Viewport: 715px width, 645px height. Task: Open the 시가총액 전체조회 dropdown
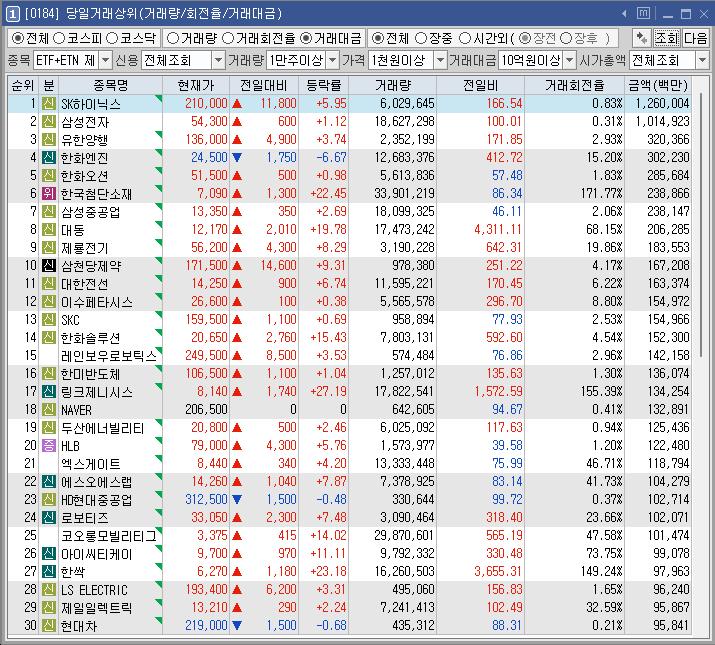[702, 60]
